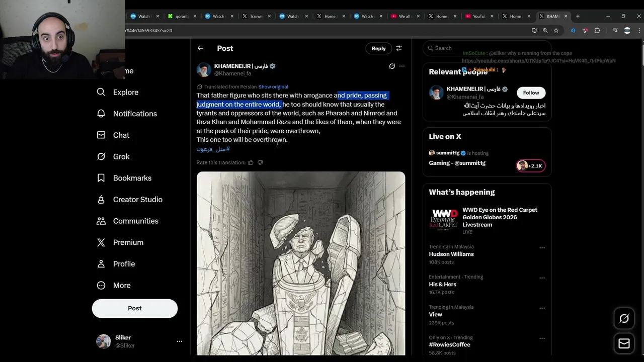This screenshot has height=362, width=644.
Task: Follow KHAMENEI.IR in Relevant people
Action: pos(531,93)
